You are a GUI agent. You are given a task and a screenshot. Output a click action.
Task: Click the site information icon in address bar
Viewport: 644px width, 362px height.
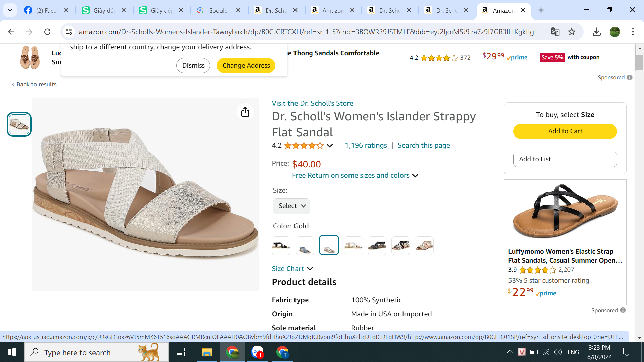tap(69, 32)
